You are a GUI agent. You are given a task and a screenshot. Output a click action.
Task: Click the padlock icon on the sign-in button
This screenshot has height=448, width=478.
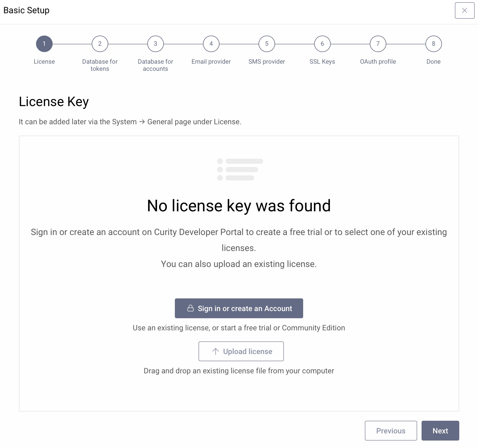(191, 308)
